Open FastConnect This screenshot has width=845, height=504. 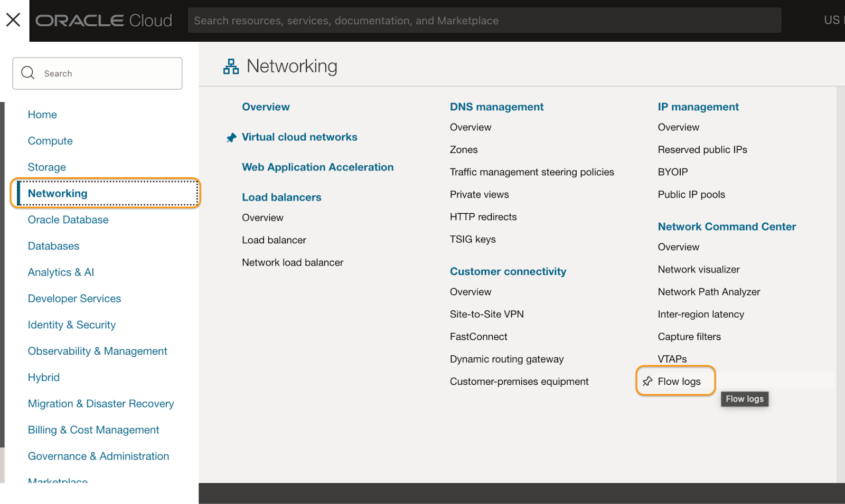point(478,337)
